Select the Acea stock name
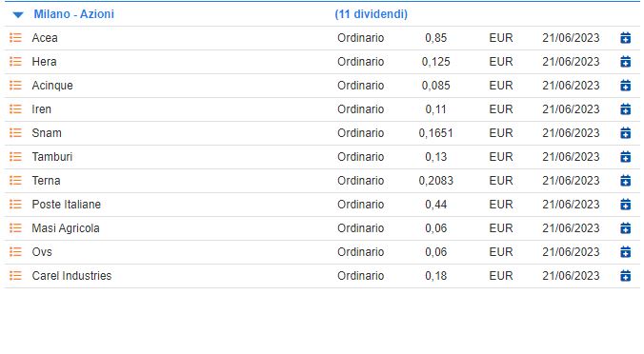This screenshot has height=354, width=644. [45, 38]
